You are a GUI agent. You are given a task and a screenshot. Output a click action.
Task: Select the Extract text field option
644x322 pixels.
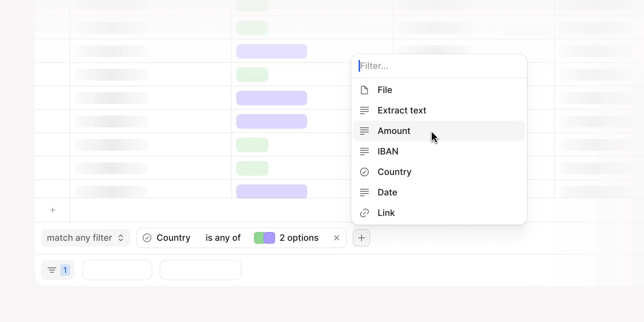[x=439, y=111]
